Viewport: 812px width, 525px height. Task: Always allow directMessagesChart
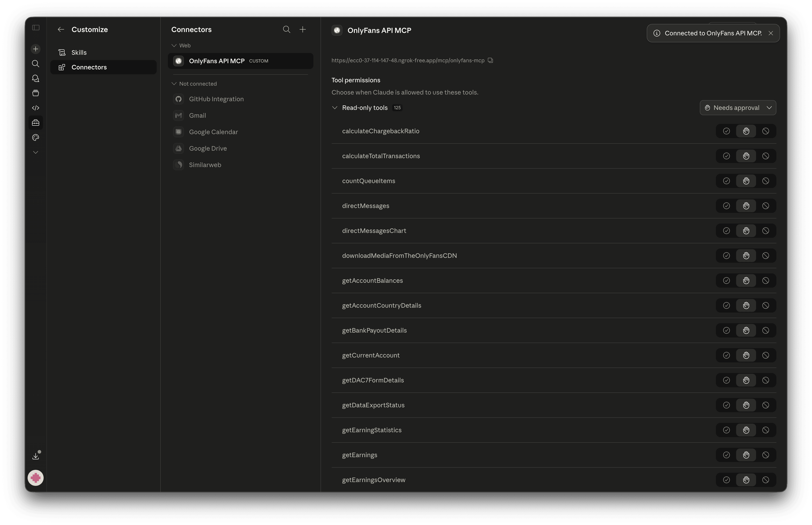click(x=726, y=230)
